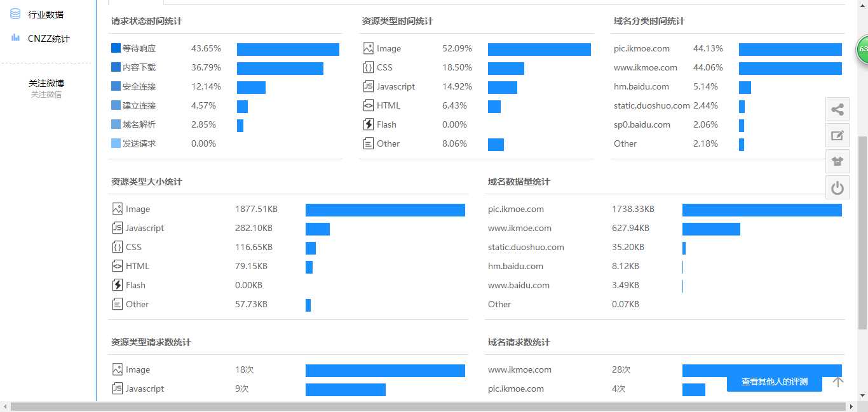Open the edit pencil icon on right toolbar
Image resolution: width=868 pixels, height=412 pixels.
click(x=837, y=135)
